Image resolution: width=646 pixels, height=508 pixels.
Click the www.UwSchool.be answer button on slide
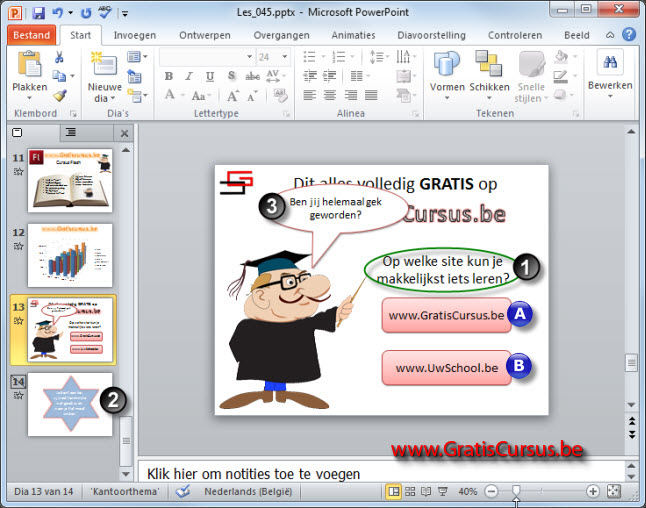pos(447,368)
